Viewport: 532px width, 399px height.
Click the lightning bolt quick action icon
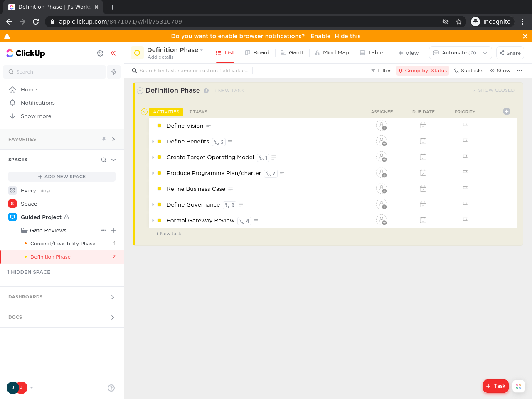[114, 72]
